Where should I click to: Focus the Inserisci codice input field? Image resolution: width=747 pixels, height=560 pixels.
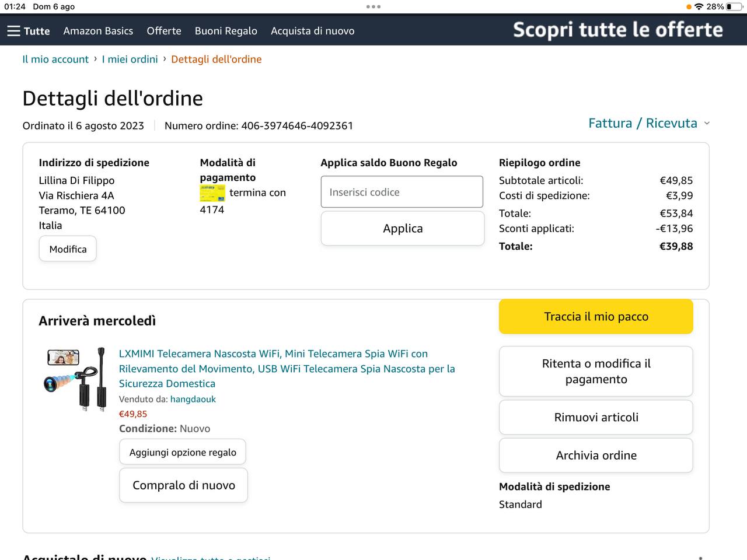pyautogui.click(x=402, y=192)
